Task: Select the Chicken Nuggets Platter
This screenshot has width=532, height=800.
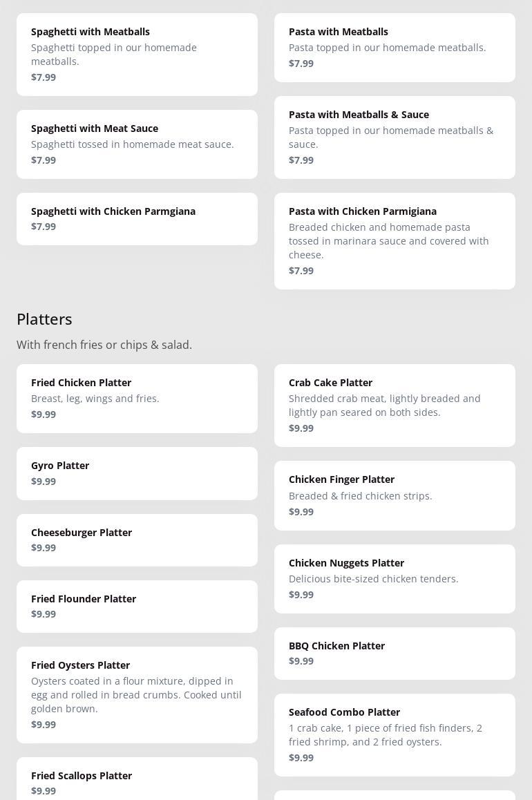Action: coord(395,578)
